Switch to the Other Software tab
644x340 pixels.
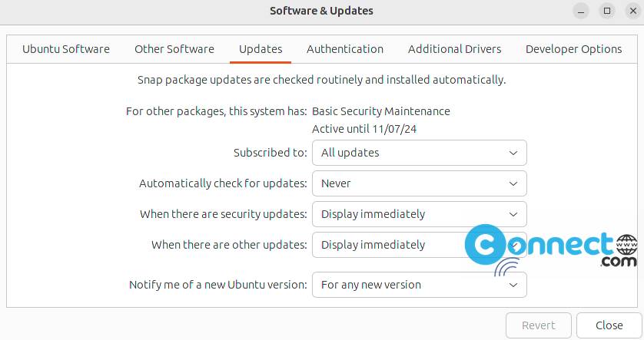pyautogui.click(x=174, y=49)
